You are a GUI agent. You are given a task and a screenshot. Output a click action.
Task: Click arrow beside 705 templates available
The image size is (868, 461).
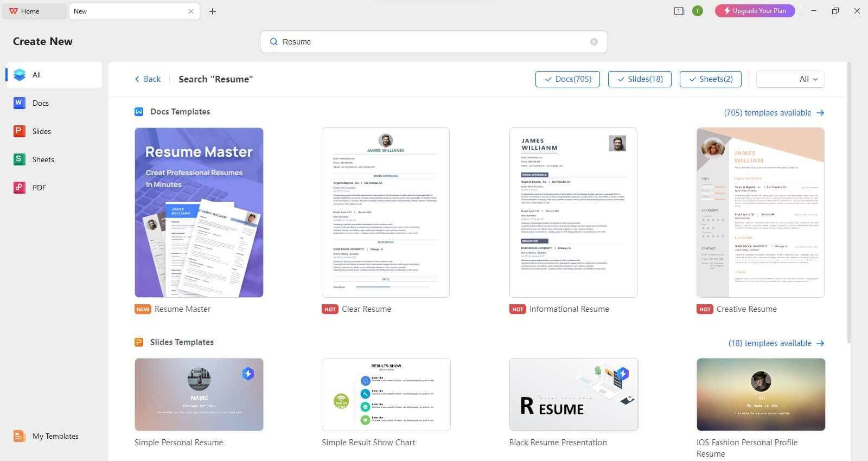coord(820,113)
